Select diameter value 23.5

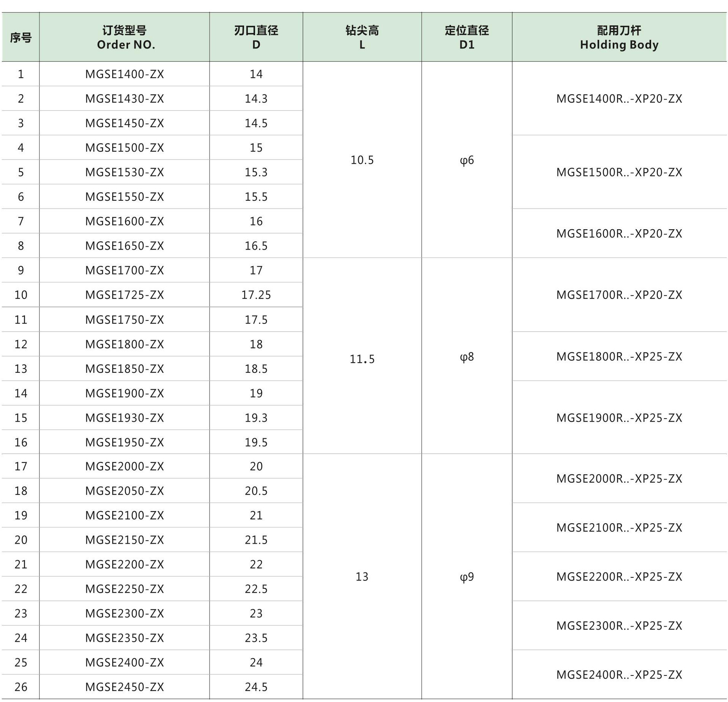point(256,638)
